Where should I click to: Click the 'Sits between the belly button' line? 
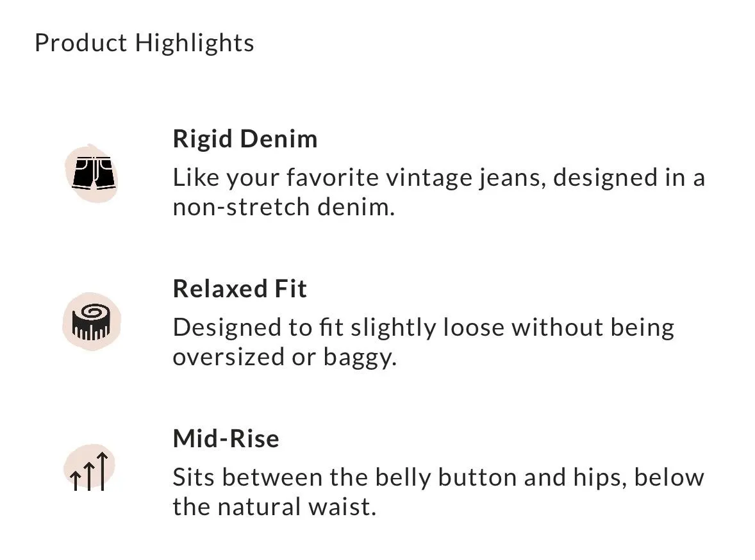tap(438, 477)
